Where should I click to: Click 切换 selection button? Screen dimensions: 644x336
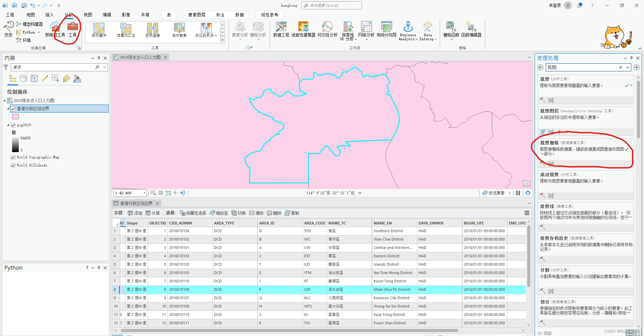238,213
